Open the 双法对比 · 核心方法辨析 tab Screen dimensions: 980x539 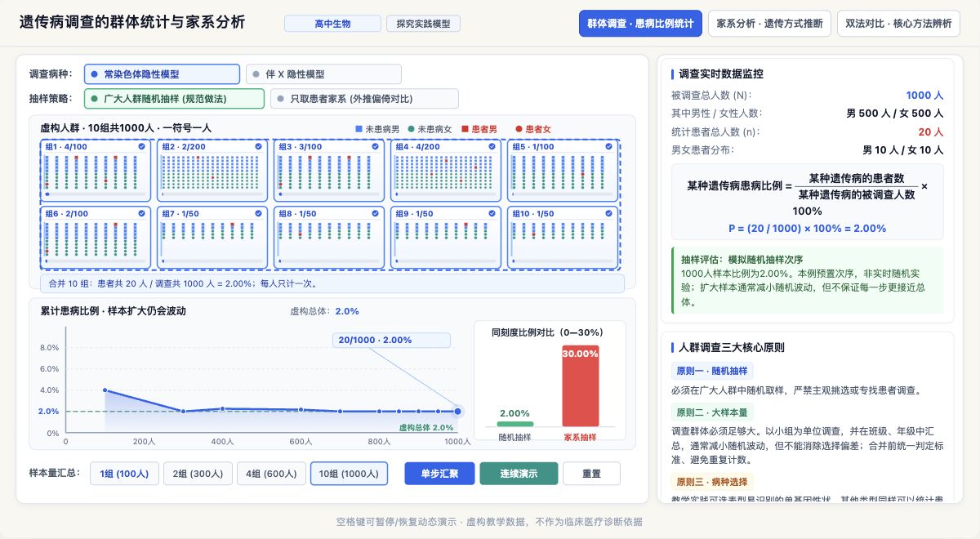tap(898, 24)
